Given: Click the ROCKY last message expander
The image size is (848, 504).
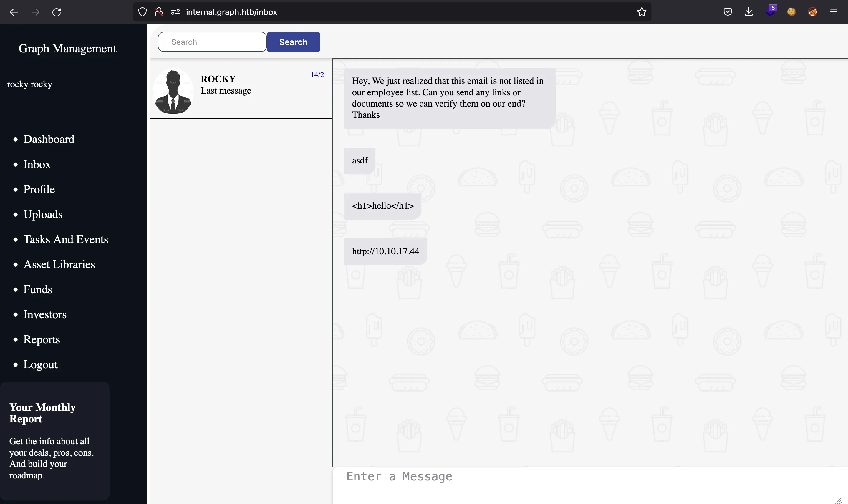Looking at the screenshot, I should coord(240,91).
